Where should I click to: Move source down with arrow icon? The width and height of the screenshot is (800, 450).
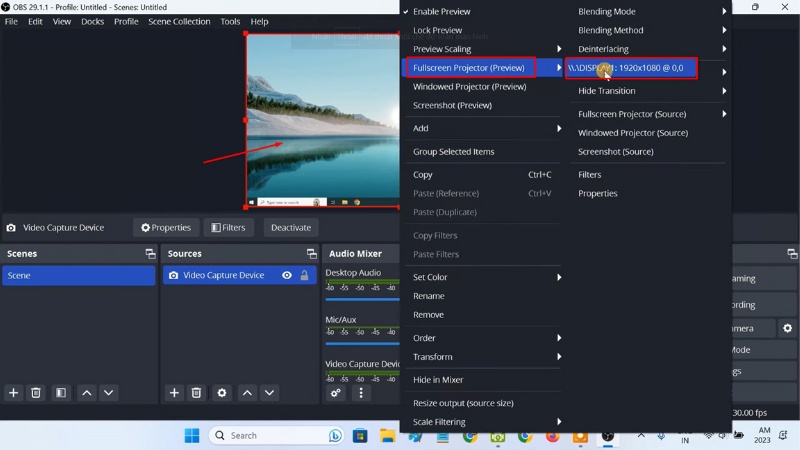(x=269, y=393)
